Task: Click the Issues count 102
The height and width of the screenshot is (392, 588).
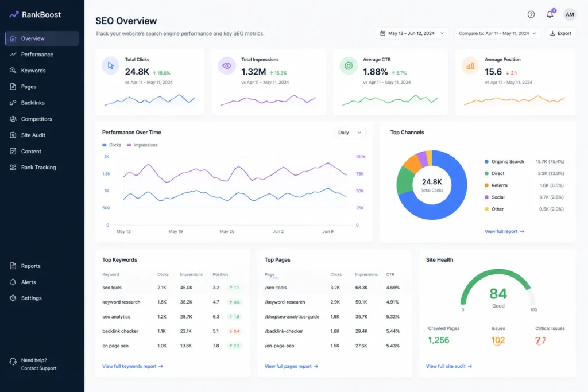Action: coord(498,340)
